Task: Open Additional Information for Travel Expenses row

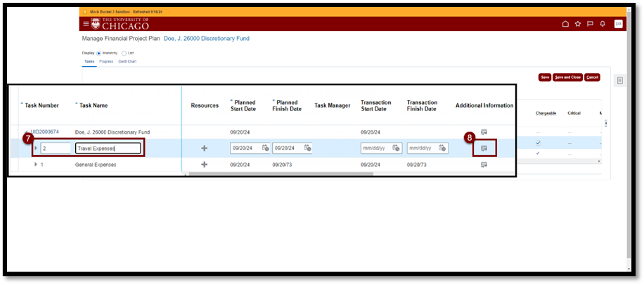Action: click(x=484, y=148)
